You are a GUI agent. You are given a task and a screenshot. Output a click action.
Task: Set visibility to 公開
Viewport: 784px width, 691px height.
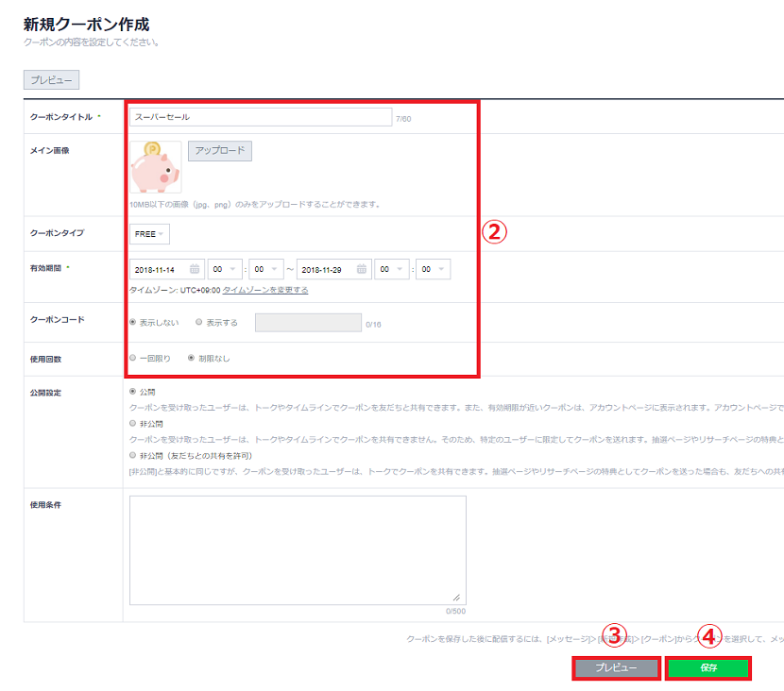coord(133,390)
